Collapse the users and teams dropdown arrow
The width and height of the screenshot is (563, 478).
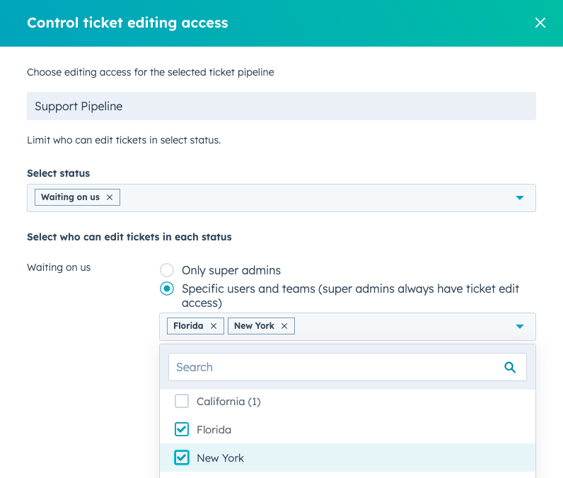pos(520,326)
